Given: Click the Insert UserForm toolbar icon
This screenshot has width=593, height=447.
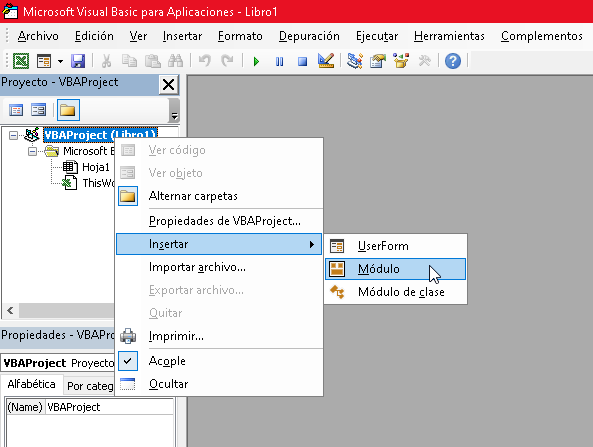Looking at the screenshot, I should 44,61.
